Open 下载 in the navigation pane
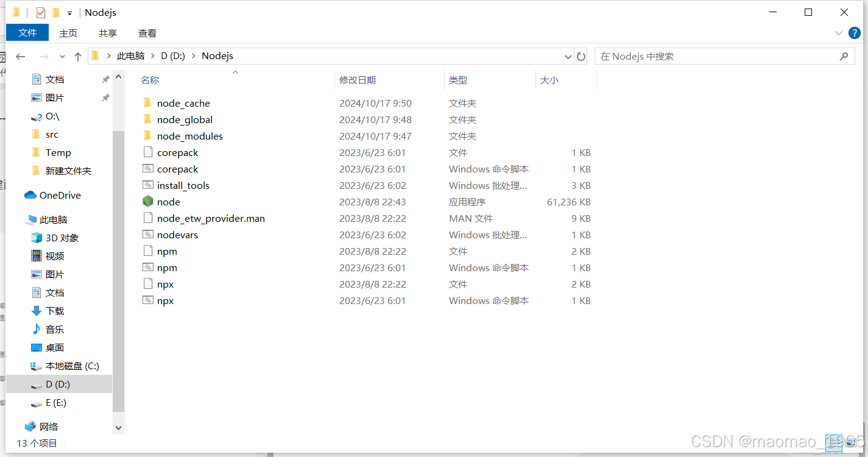 click(48, 311)
